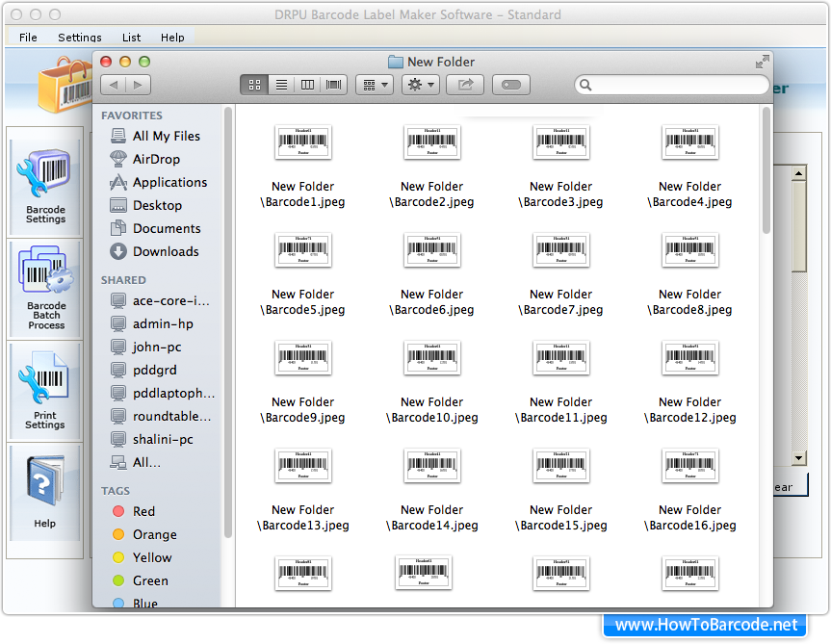Click the Share button in the toolbar
The height and width of the screenshot is (644, 831).
(x=465, y=84)
